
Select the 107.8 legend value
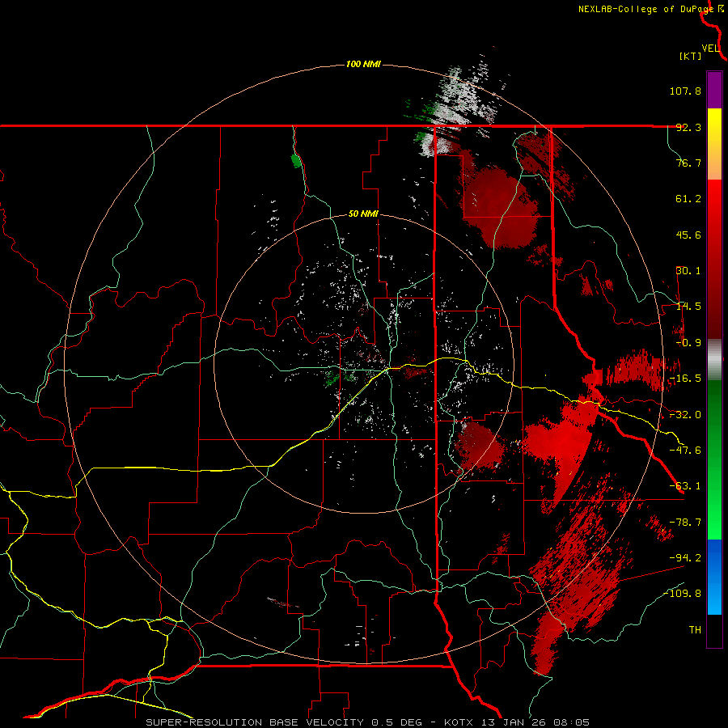pyautogui.click(x=685, y=91)
